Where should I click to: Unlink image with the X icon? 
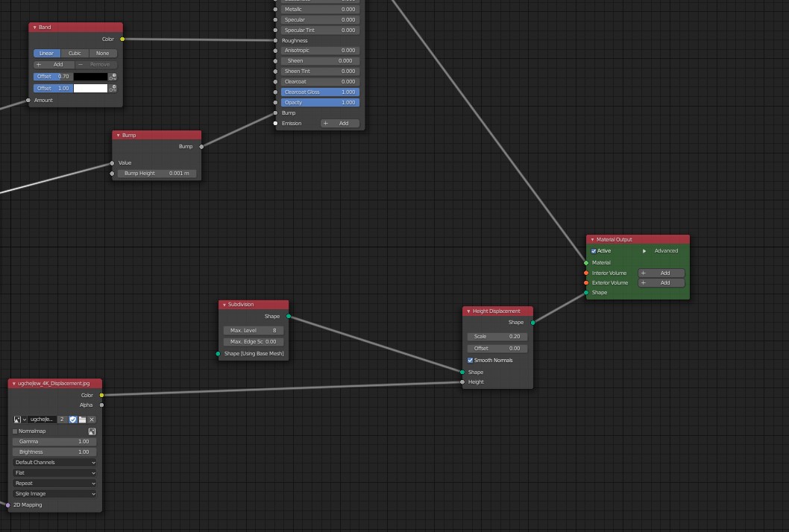click(92, 419)
